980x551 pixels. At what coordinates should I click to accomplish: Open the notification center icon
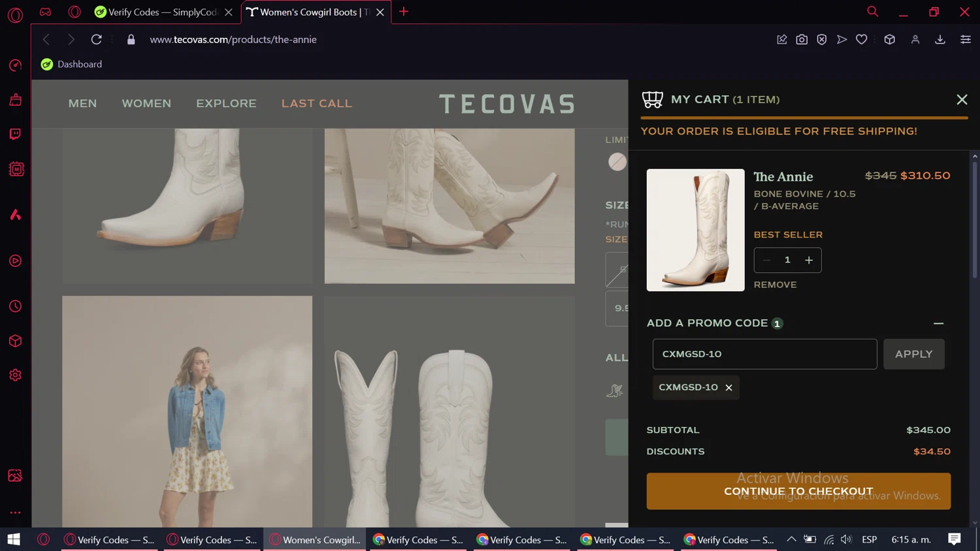[954, 539]
